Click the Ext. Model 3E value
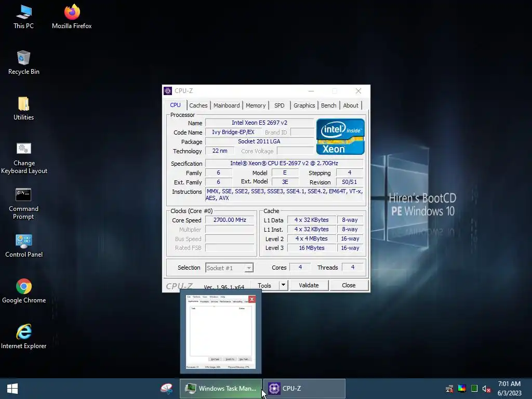 pos(285,182)
